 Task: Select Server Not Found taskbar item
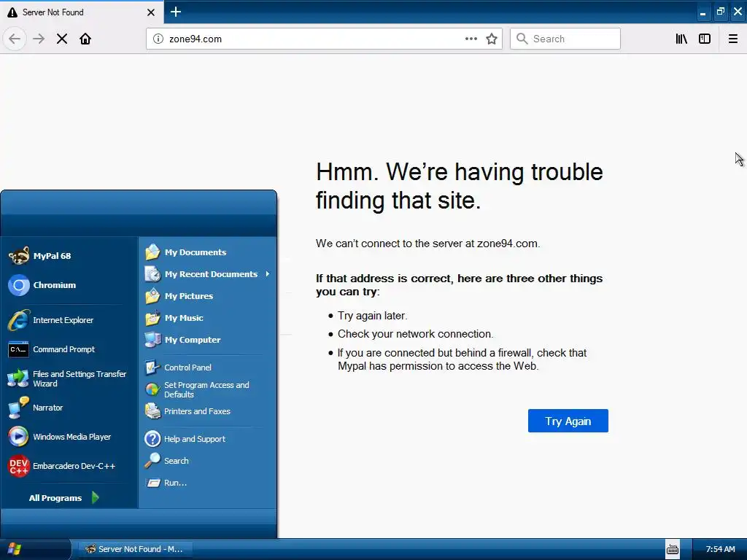(x=135, y=549)
